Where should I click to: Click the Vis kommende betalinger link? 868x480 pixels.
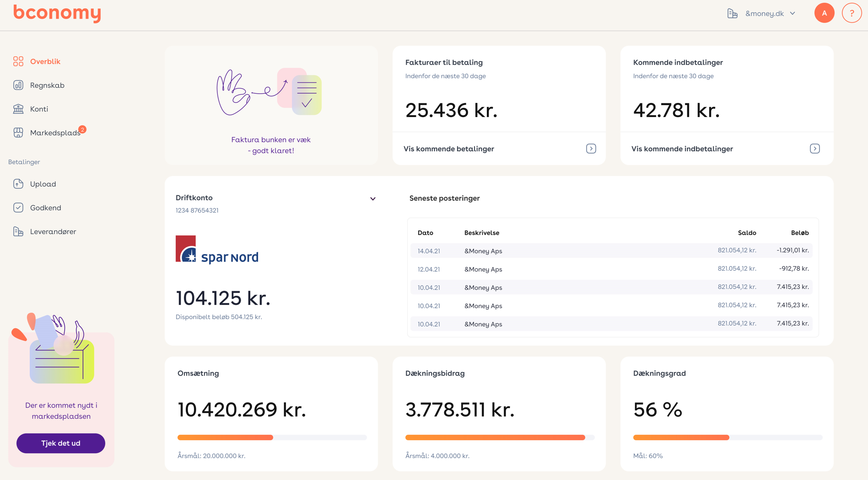point(448,149)
